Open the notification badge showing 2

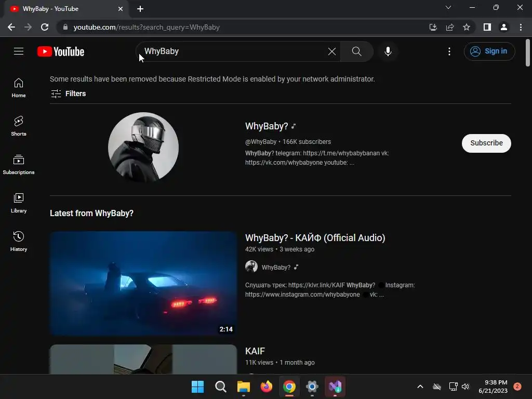click(x=517, y=387)
